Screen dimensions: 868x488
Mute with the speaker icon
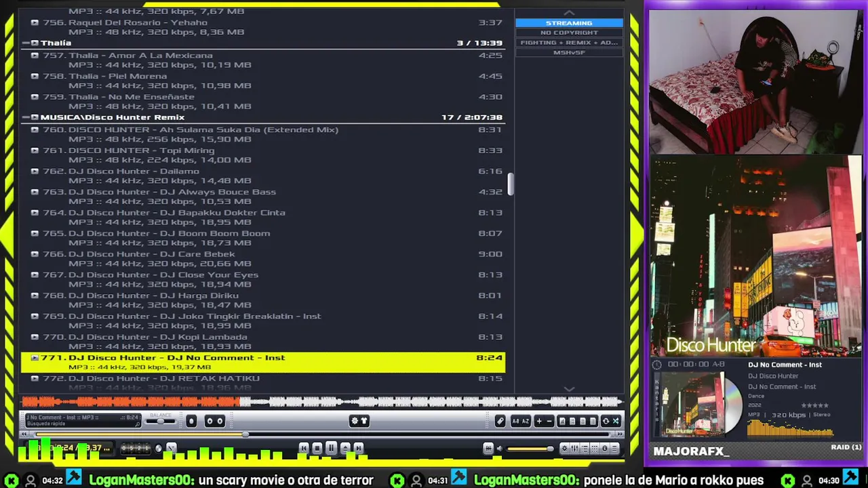[500, 449]
